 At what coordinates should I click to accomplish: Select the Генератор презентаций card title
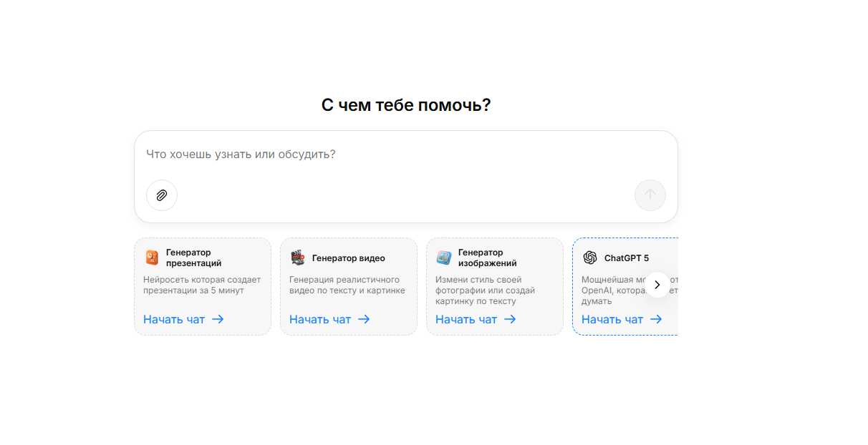193,258
